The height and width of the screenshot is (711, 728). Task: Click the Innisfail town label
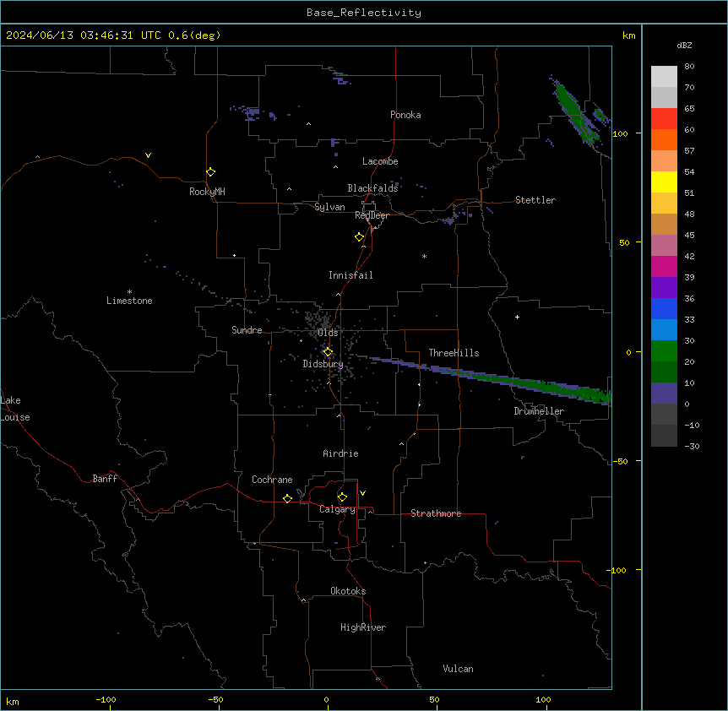(350, 275)
